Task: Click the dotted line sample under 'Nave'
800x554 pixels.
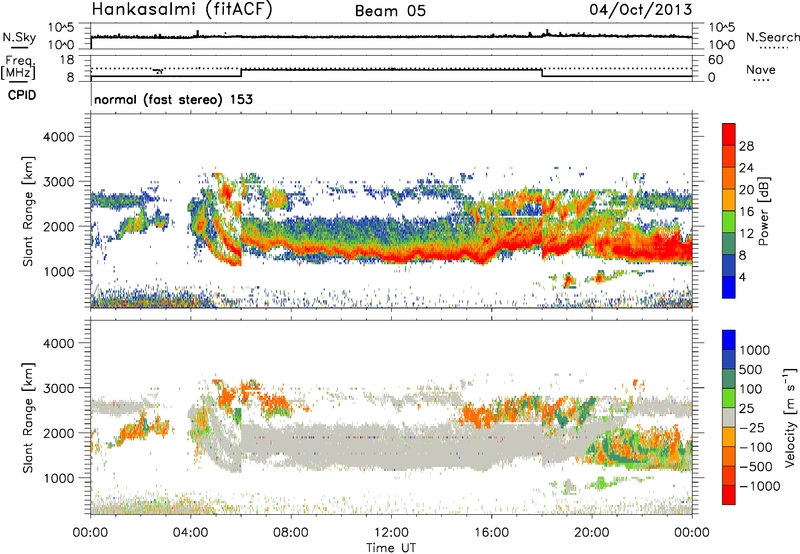Action: pyautogui.click(x=761, y=81)
